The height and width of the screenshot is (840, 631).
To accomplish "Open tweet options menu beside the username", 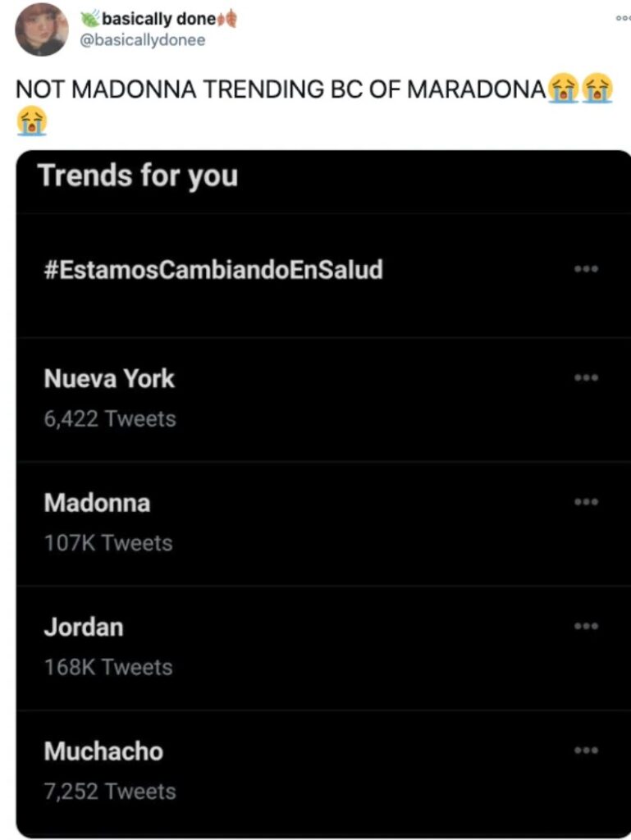I will tap(623, 17).
